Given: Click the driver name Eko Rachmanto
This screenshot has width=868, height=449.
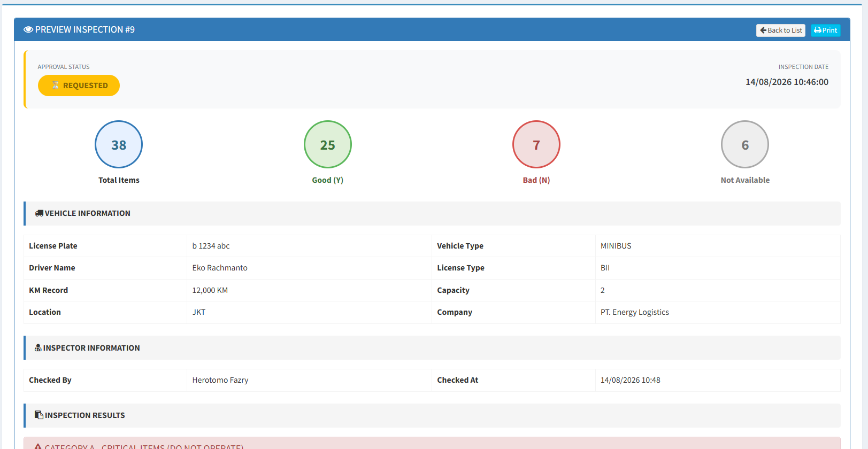Looking at the screenshot, I should (x=220, y=268).
